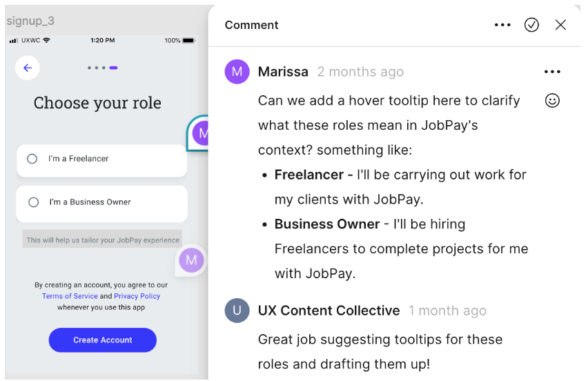588x381 pixels.
Task: Click the signup step progress dots indicator
Action: coord(103,68)
